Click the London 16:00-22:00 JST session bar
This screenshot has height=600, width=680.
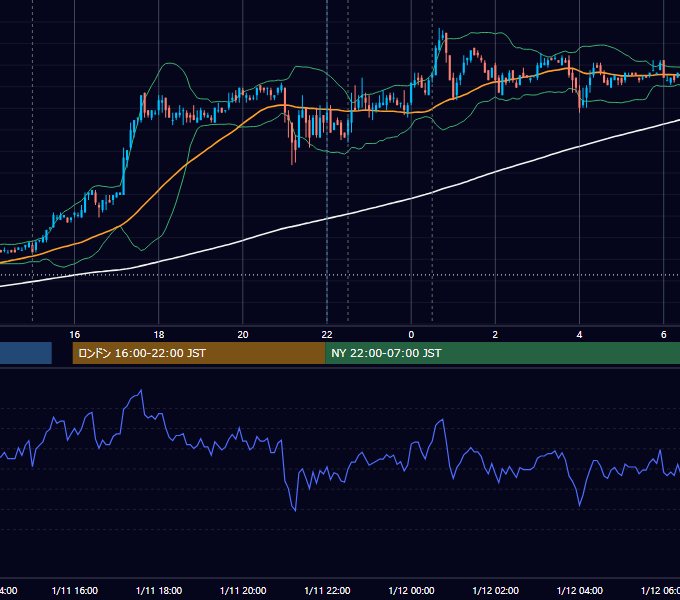(199, 353)
